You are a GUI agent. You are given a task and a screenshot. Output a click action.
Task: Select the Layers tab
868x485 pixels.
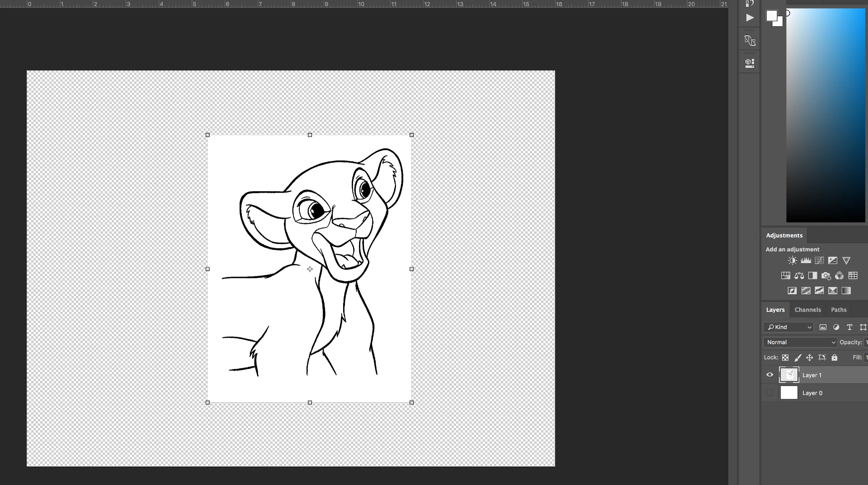(775, 310)
